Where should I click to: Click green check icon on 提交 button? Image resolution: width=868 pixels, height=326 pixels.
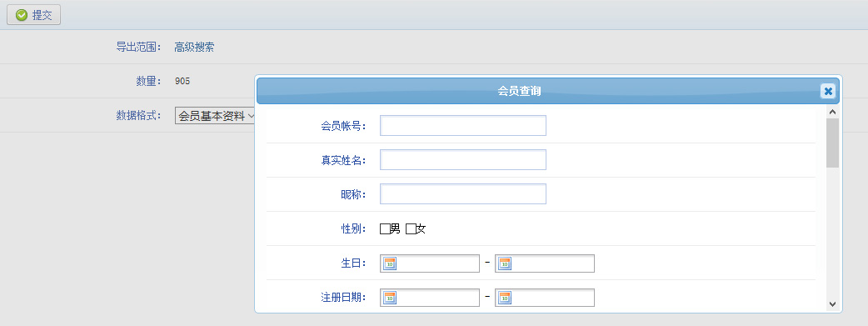(x=22, y=15)
